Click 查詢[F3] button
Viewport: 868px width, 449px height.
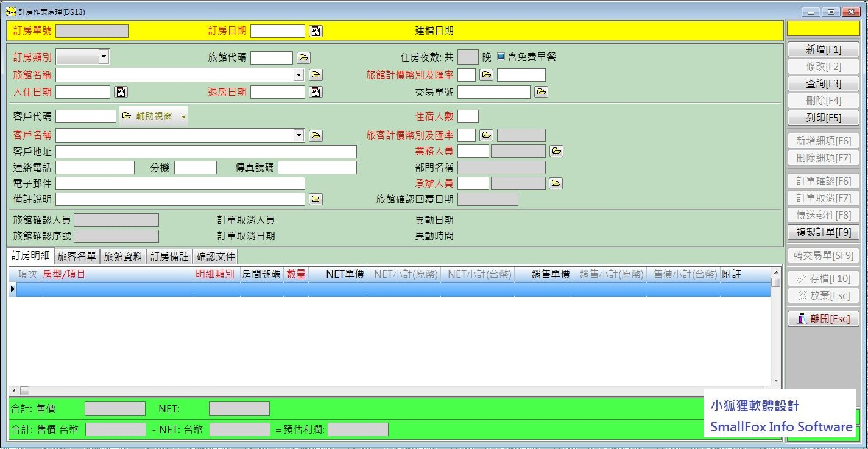[x=824, y=83]
